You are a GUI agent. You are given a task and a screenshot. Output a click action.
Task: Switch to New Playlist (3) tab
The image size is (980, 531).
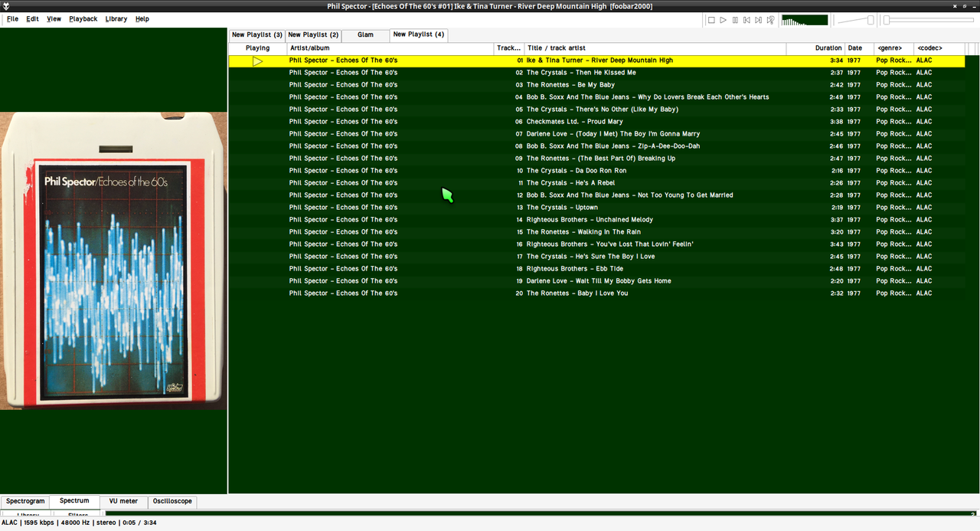257,34
